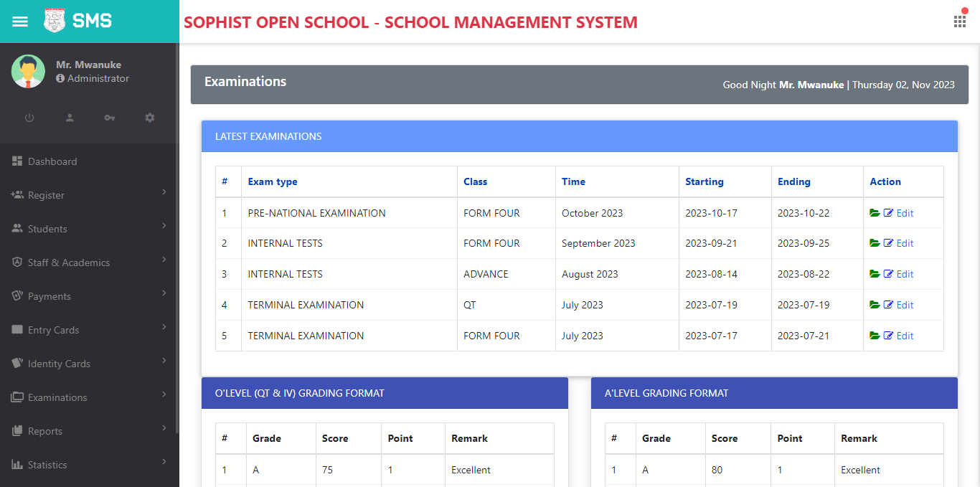
Task: Click the SMS school logo badge
Action: (55, 21)
